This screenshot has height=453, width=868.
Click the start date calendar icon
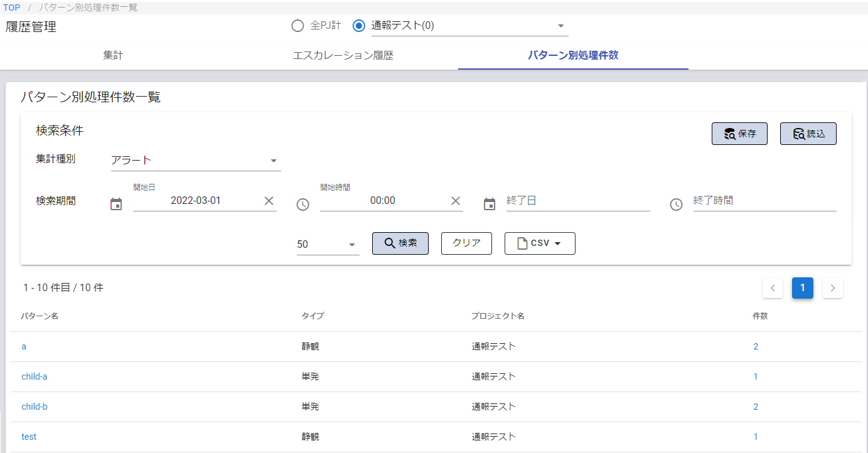116,204
